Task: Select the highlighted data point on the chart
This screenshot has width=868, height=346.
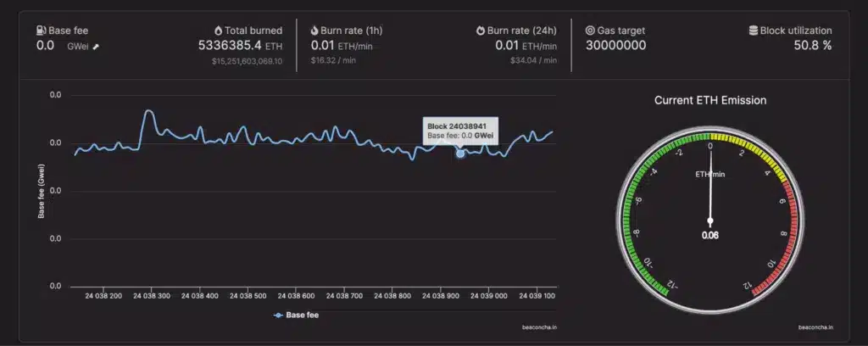Action: (460, 153)
